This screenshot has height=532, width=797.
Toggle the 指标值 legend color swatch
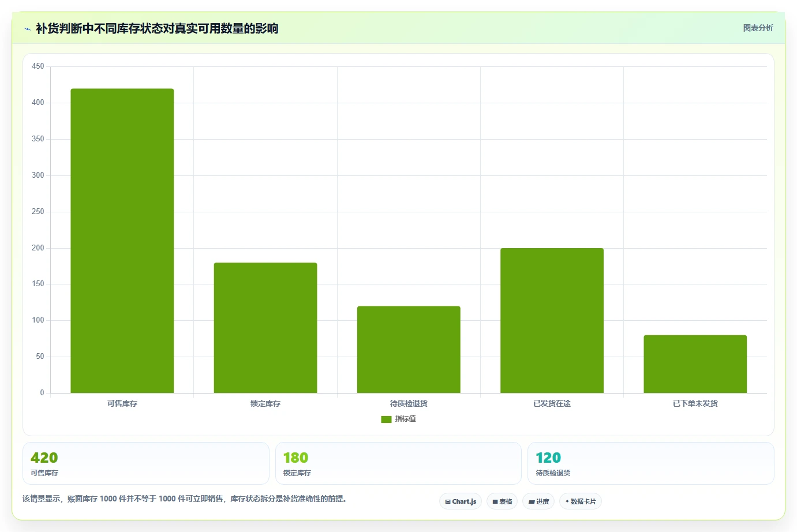(x=386, y=419)
